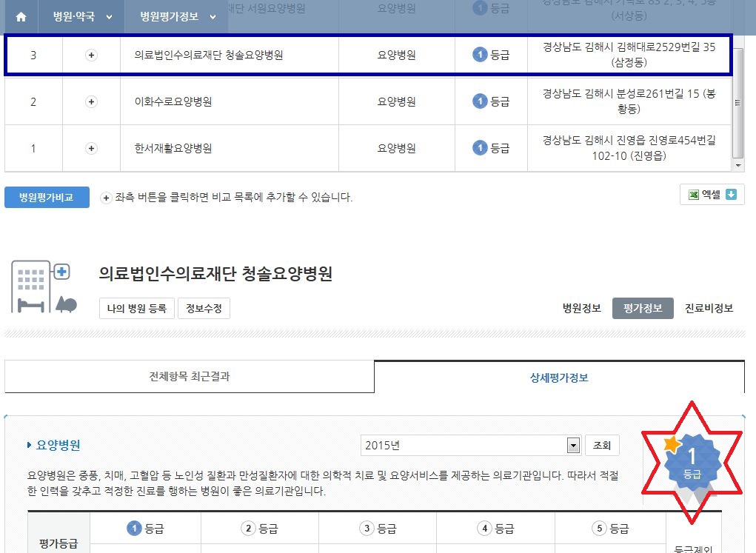
Task: Click 정보수정 button
Action: (x=204, y=309)
